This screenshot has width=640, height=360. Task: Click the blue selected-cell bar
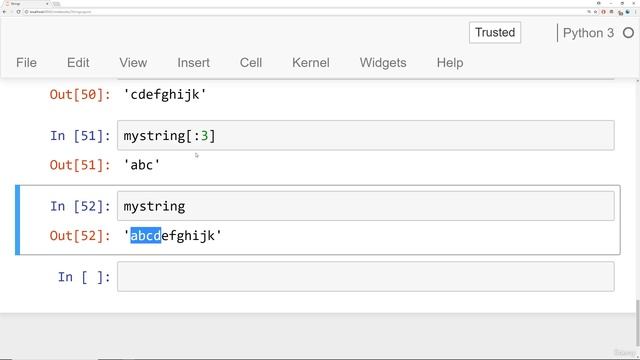(x=18, y=220)
